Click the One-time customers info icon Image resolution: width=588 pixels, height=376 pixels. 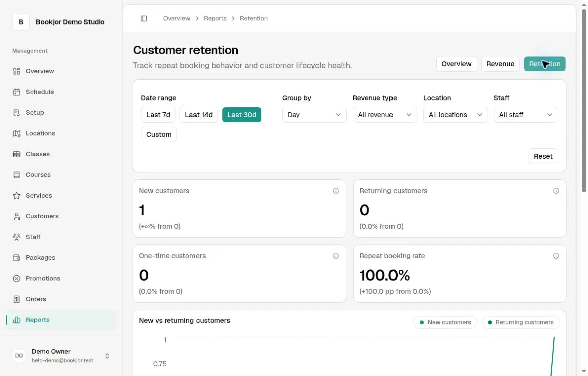[x=336, y=256]
